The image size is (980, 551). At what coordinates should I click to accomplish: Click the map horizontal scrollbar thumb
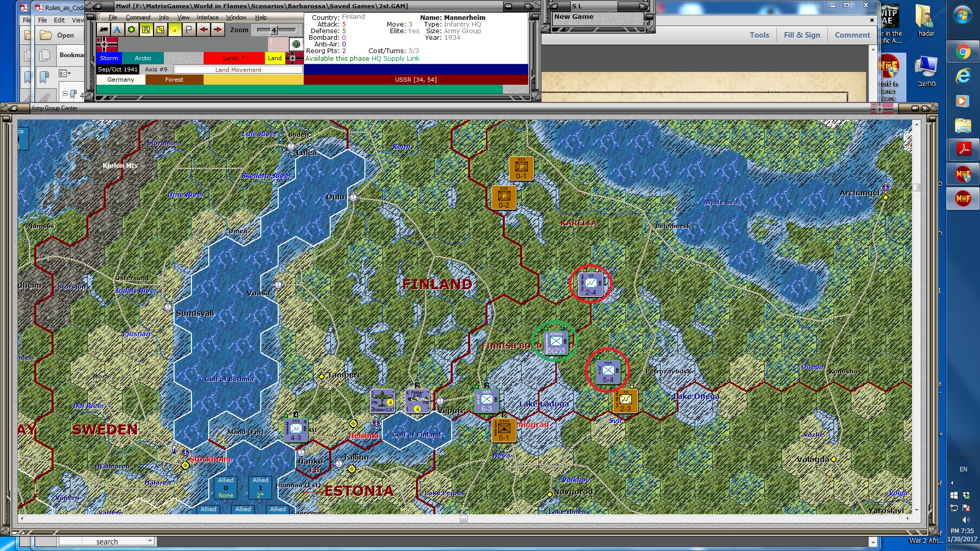(x=463, y=519)
